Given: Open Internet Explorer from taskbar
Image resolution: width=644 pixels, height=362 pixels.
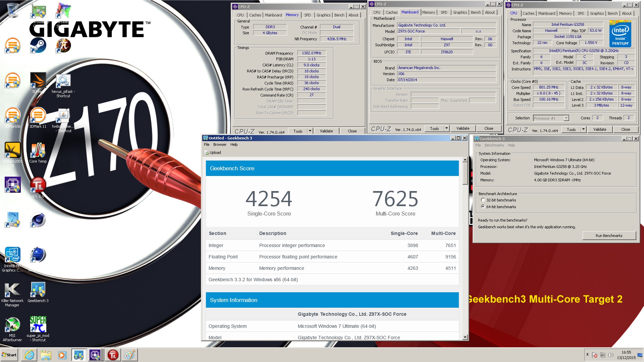Looking at the screenshot, I should click(x=30, y=355).
